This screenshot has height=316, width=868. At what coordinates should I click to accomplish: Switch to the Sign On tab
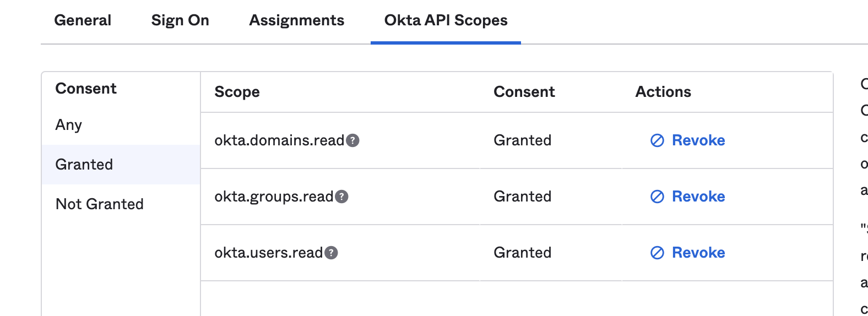[x=180, y=20]
